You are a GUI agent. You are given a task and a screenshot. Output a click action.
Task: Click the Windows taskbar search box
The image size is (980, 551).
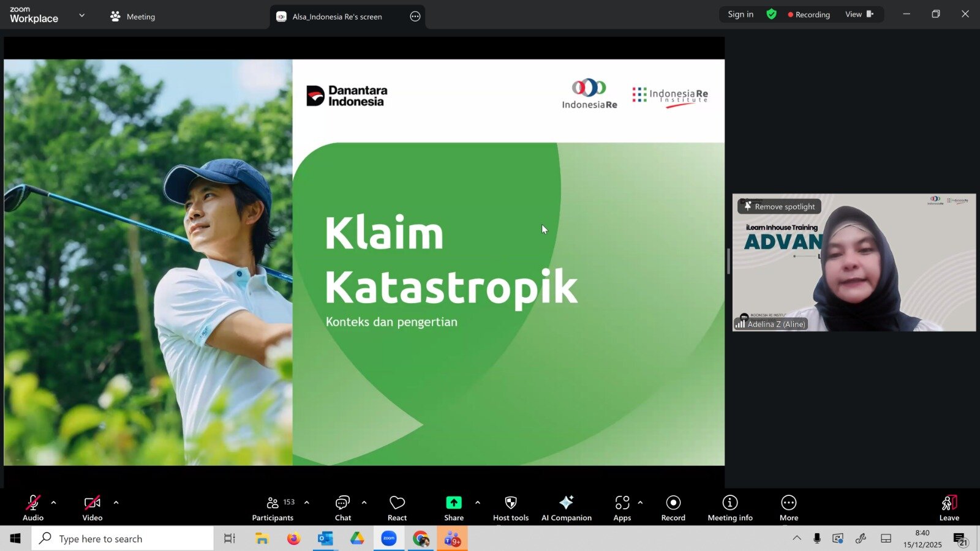(123, 539)
